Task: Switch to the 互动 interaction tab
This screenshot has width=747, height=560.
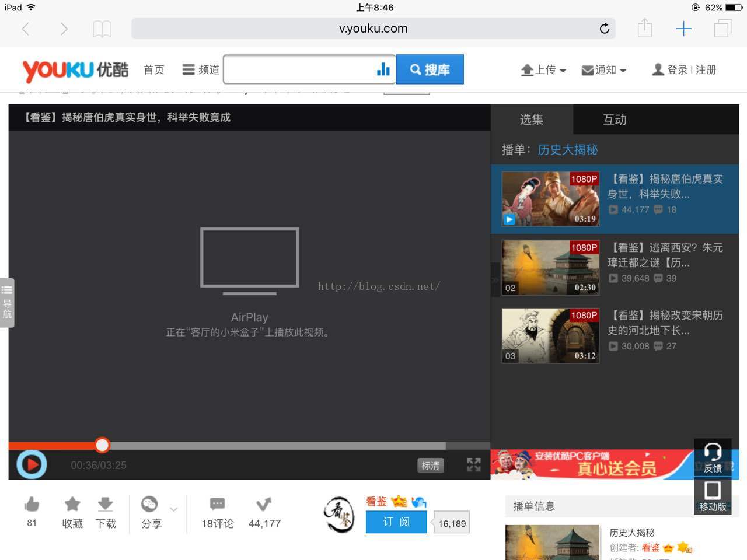Action: [x=615, y=120]
